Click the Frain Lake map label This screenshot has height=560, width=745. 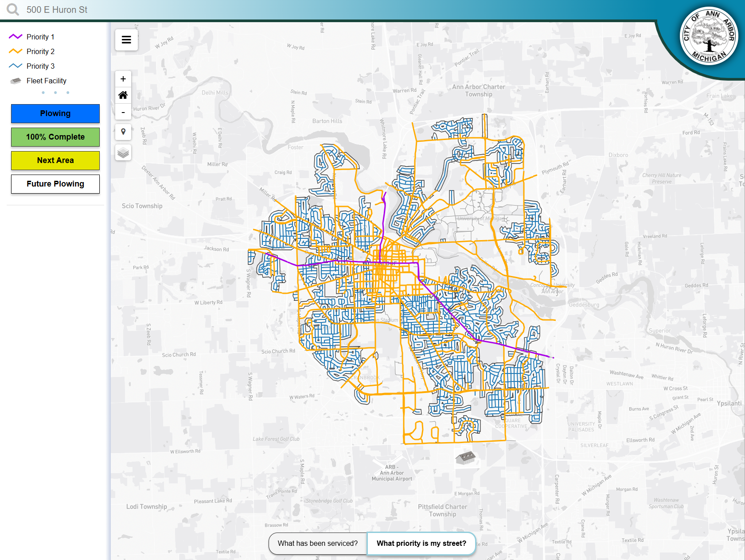(719, 96)
